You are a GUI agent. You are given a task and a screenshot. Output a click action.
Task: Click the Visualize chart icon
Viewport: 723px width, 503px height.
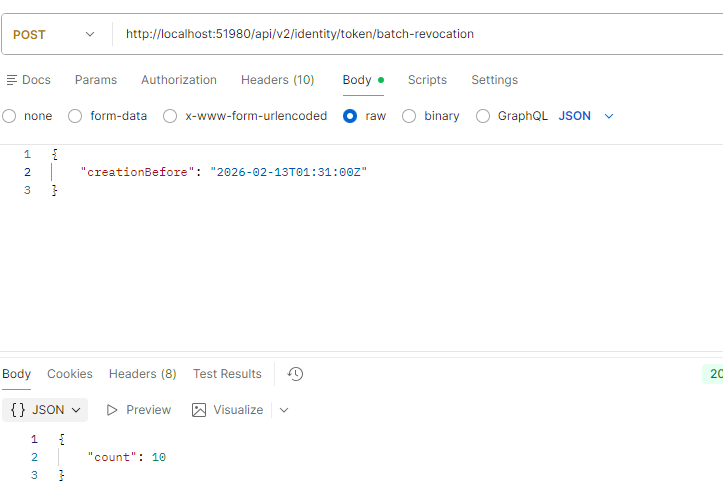coord(199,410)
